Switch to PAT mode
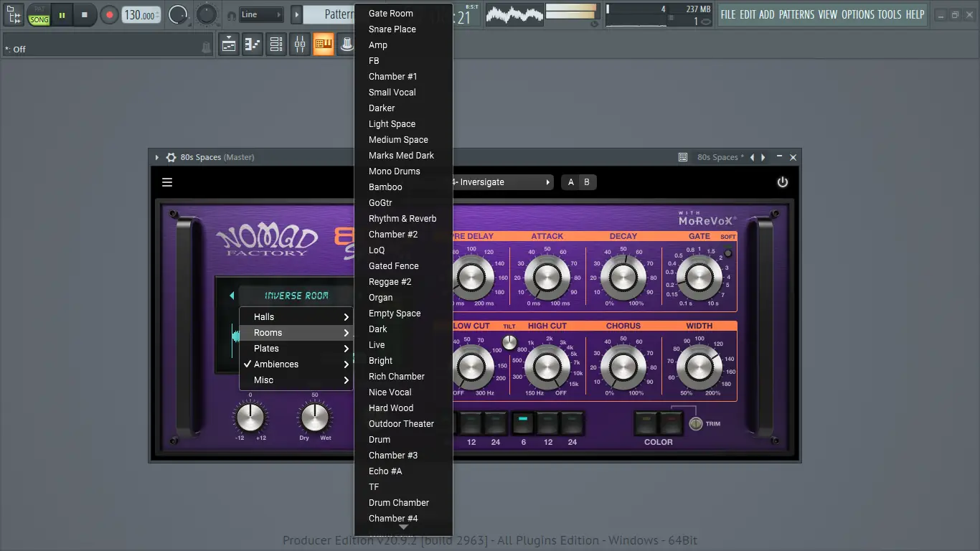980x551 pixels. 39,9
